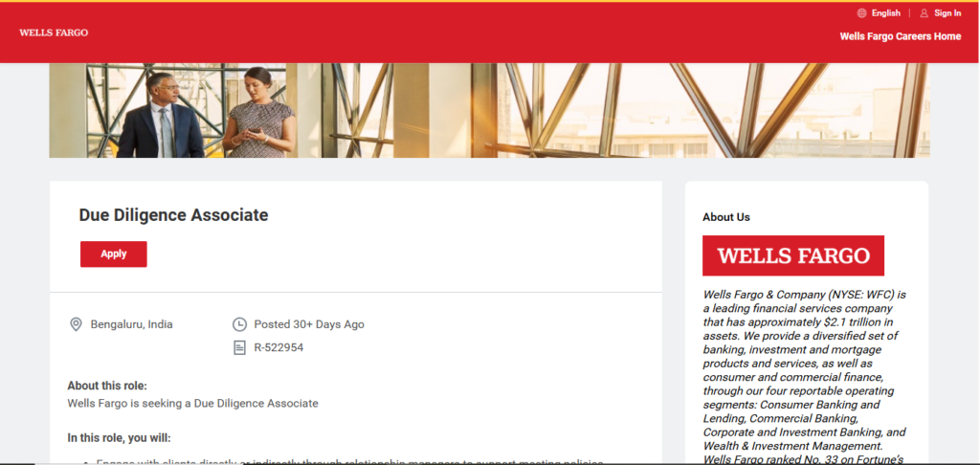
Task: Click the careers banner image
Action: tap(489, 110)
